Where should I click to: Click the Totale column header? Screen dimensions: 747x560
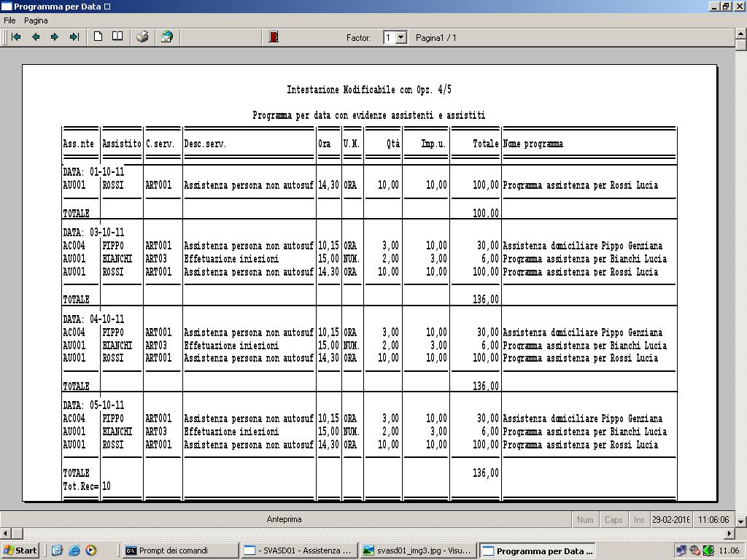485,144
